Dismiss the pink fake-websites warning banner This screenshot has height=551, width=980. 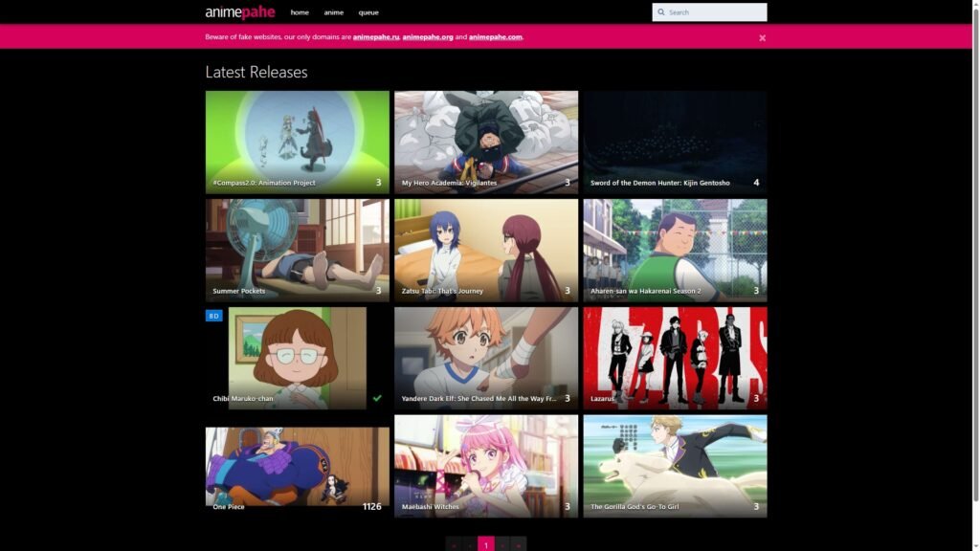point(762,38)
